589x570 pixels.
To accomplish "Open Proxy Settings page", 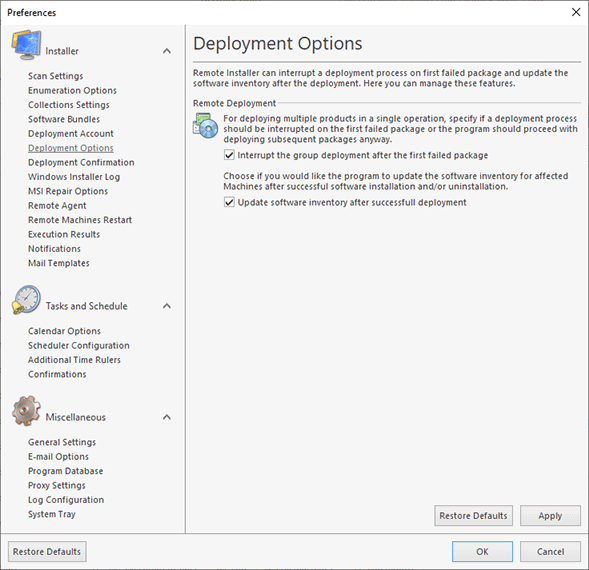I will [57, 485].
